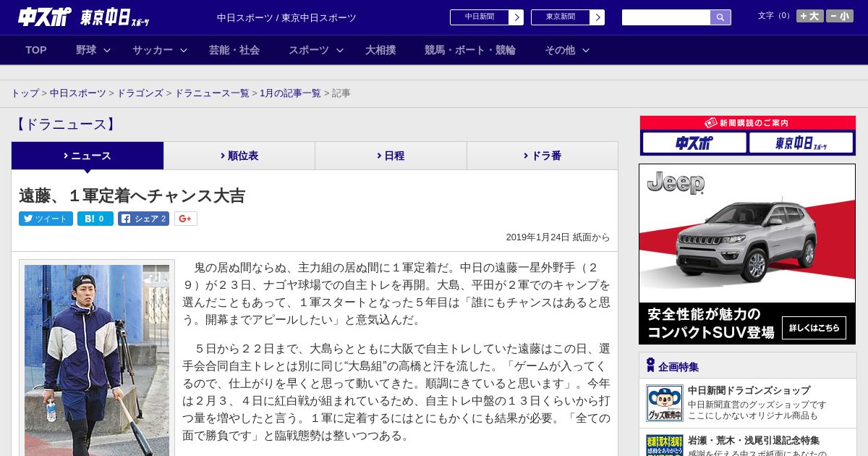Go to TOP in the navigation bar
Viewport: 868px width, 456px height.
[x=36, y=50]
